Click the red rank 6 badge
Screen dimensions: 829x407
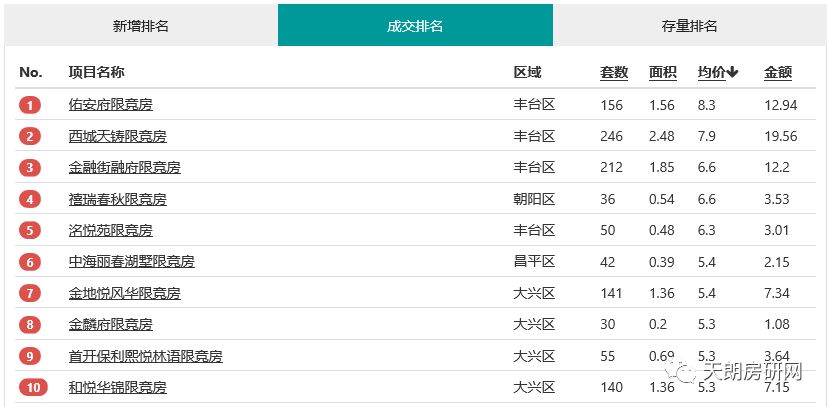(x=30, y=262)
